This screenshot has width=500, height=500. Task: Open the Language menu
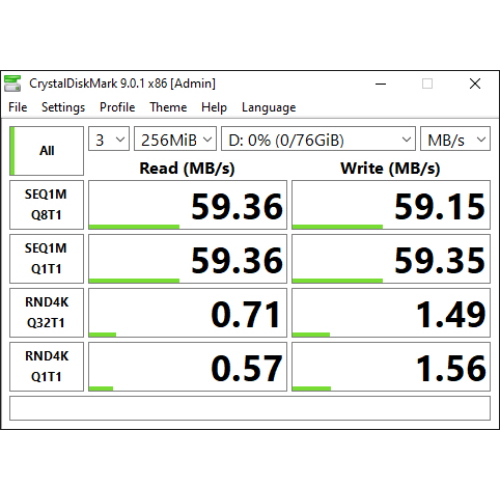pos(269,107)
